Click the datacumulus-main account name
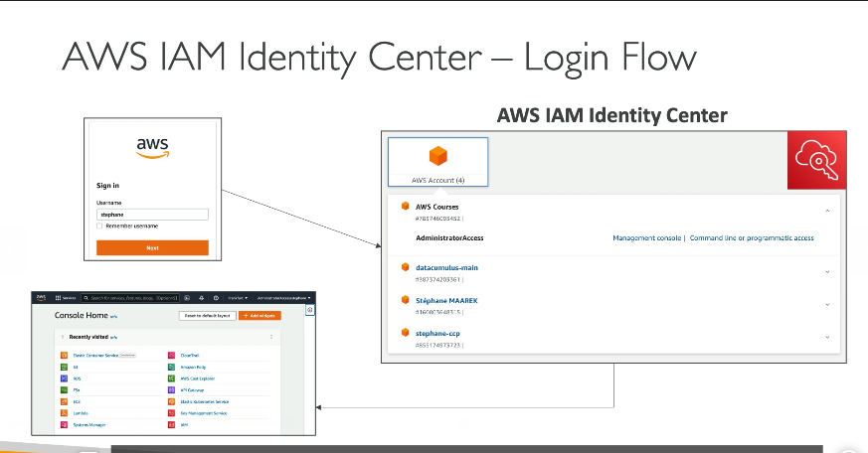 tap(446, 267)
